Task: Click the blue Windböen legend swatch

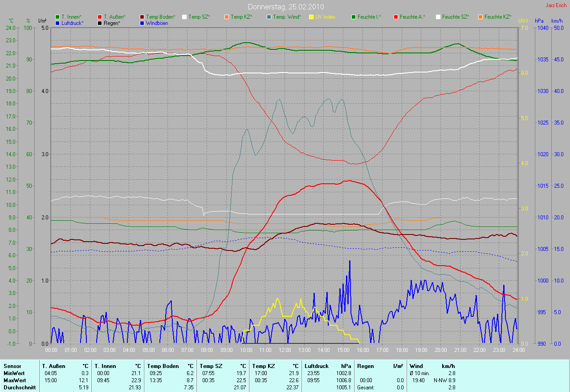Action: click(x=142, y=23)
